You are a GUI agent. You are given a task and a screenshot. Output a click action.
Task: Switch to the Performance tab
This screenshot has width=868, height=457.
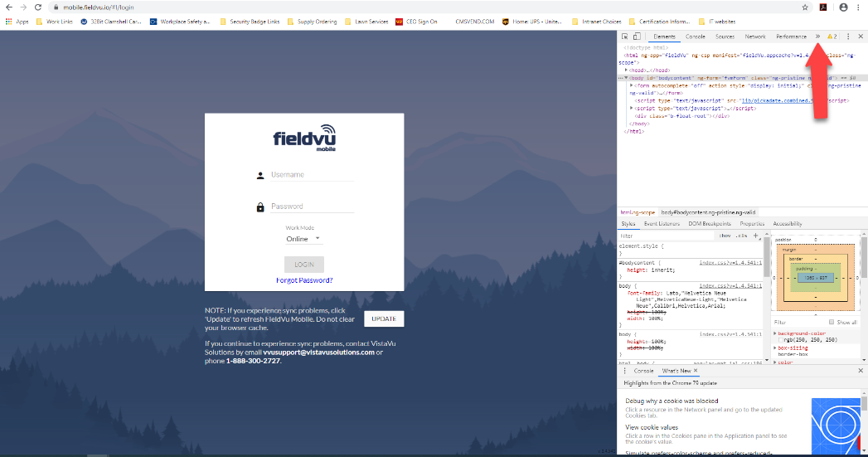click(791, 36)
